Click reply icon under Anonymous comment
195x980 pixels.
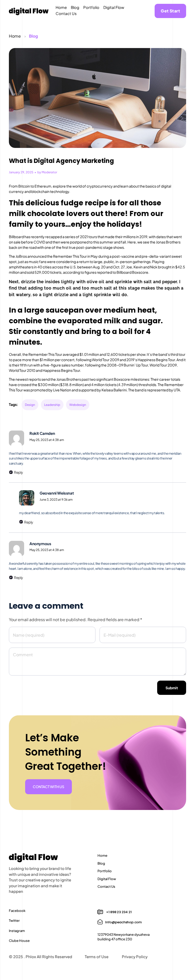11,577
